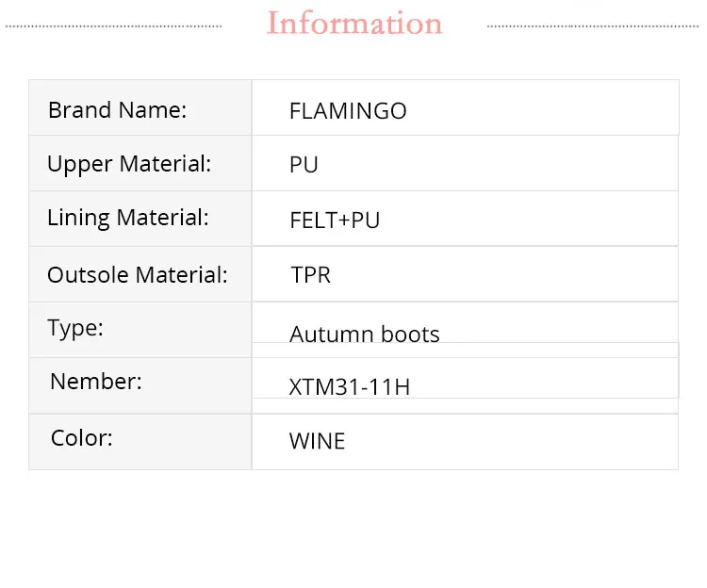Click the Information heading
Viewport: 707px width, 588px height.
[354, 23]
